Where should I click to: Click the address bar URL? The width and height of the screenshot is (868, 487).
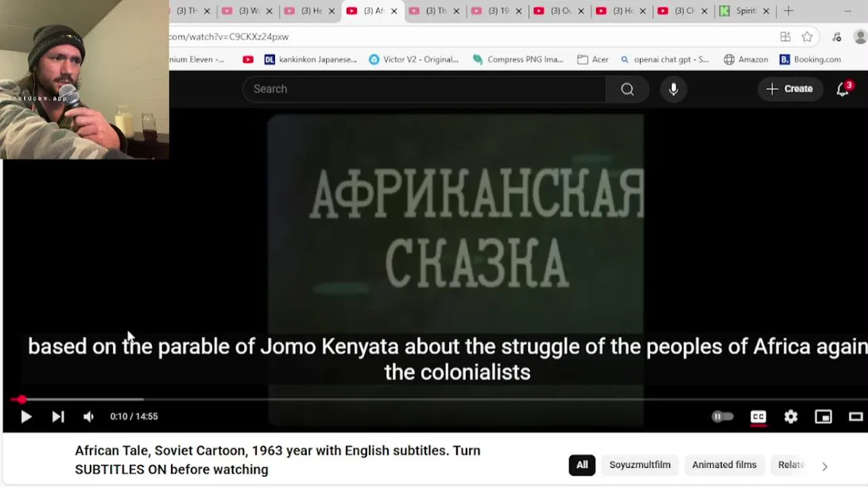[228, 37]
